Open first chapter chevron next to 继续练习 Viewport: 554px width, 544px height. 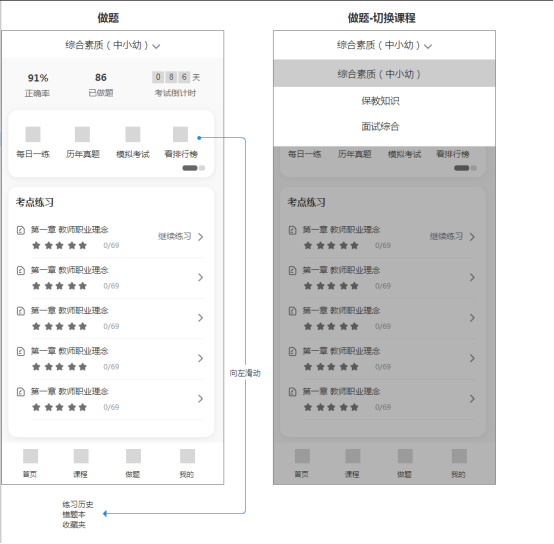coord(200,237)
